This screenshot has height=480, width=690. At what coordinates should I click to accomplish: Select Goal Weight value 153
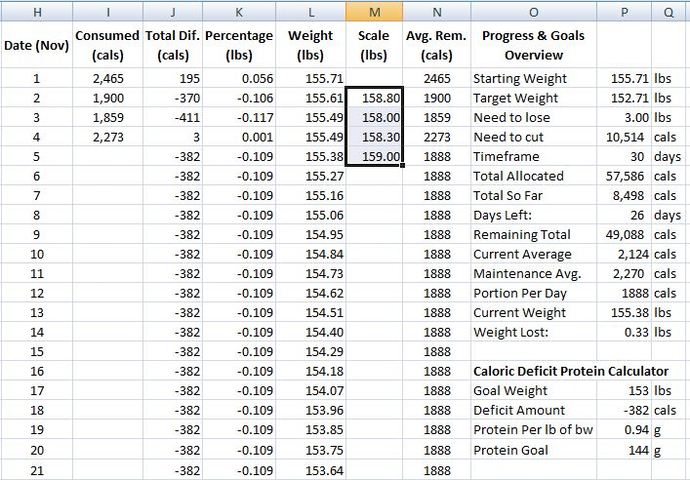pos(624,390)
